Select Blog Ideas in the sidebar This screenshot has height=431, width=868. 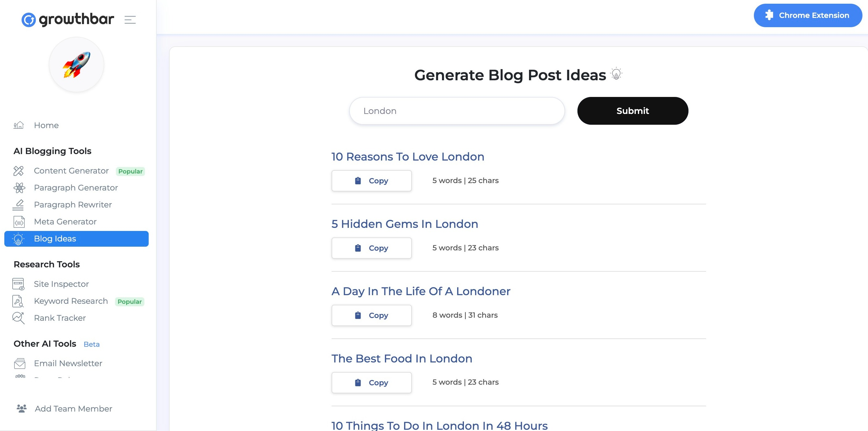click(76, 239)
